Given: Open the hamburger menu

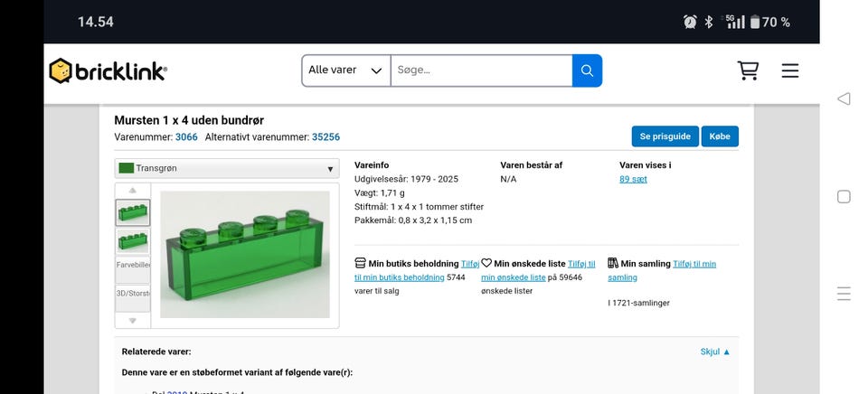Looking at the screenshot, I should [x=790, y=70].
